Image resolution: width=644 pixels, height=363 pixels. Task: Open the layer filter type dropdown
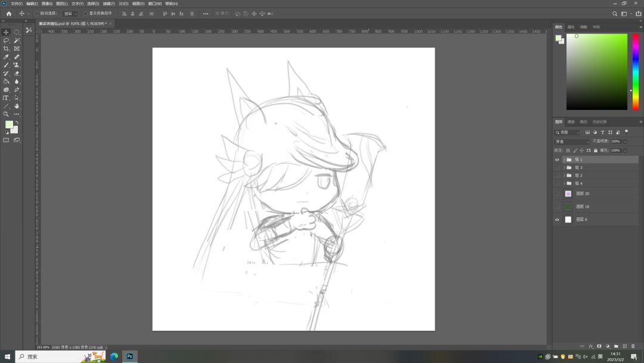568,133
